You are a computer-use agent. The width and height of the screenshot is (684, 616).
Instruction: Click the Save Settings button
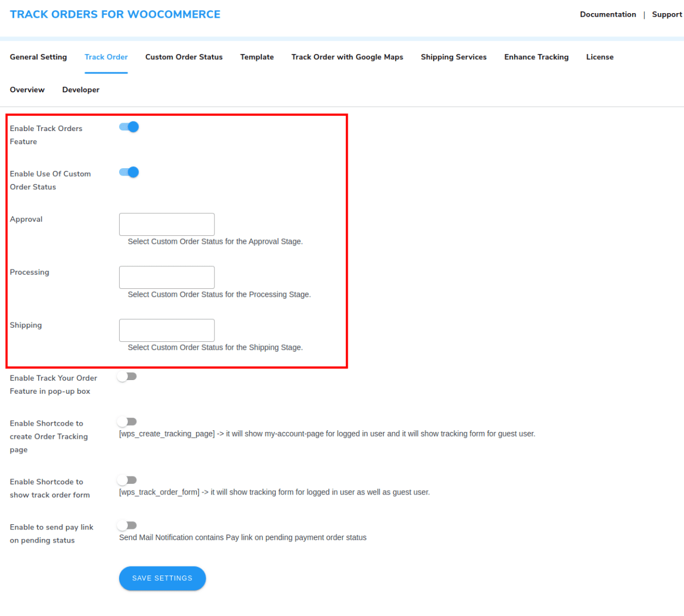162,578
